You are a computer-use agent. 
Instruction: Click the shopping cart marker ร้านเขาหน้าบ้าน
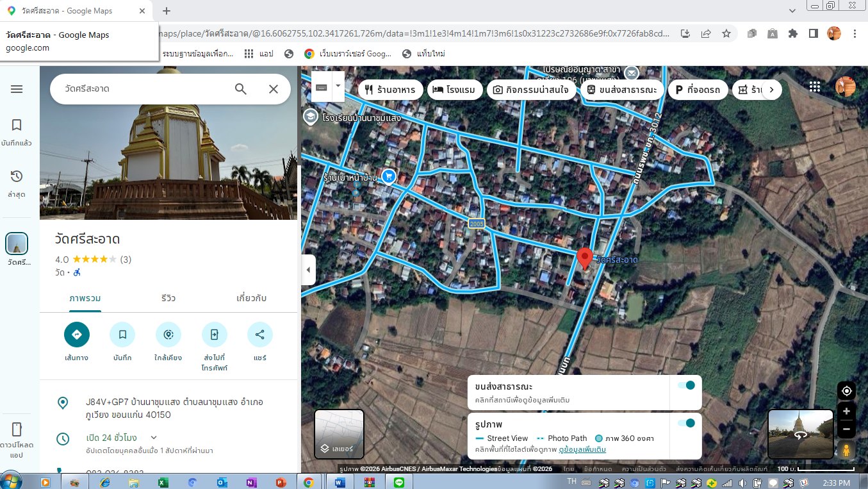click(388, 176)
